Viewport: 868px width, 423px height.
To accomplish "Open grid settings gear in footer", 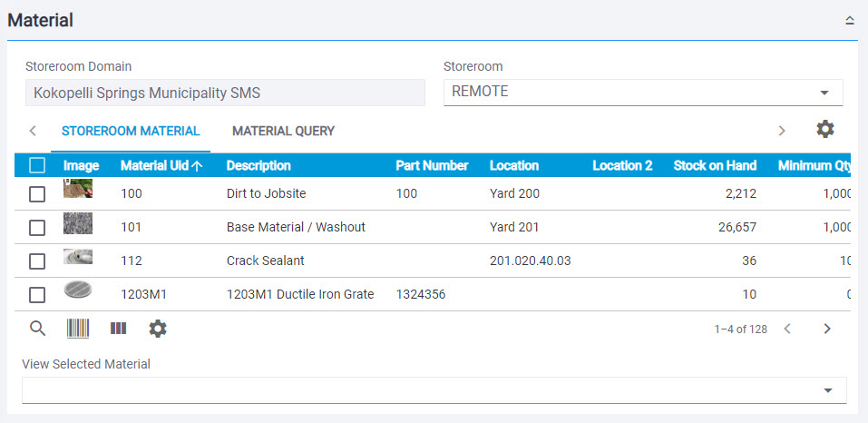I will click(158, 329).
